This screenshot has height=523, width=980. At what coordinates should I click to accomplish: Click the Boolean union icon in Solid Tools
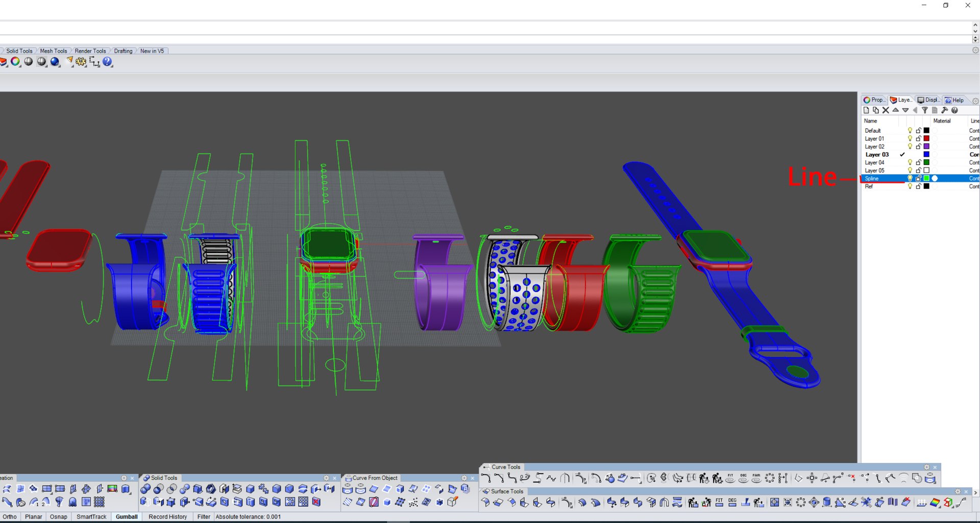(145, 489)
